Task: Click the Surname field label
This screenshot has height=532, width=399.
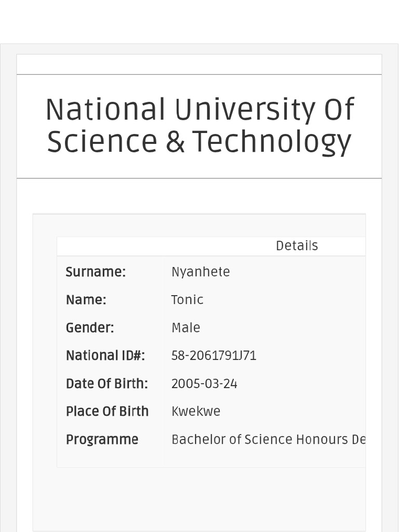Action: tap(96, 272)
